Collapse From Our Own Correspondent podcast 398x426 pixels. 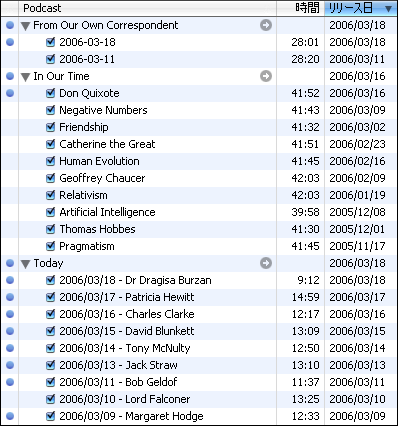[x=25, y=26]
